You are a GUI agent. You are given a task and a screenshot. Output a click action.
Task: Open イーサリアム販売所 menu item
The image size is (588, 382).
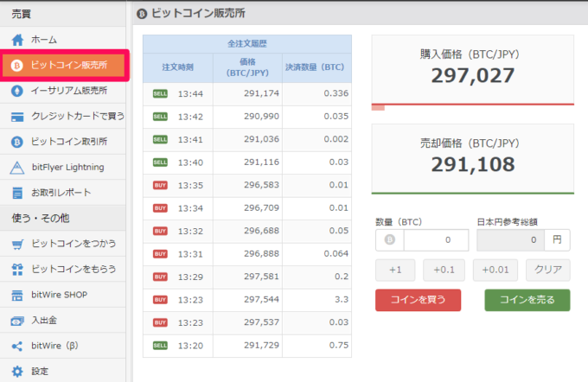(62, 91)
